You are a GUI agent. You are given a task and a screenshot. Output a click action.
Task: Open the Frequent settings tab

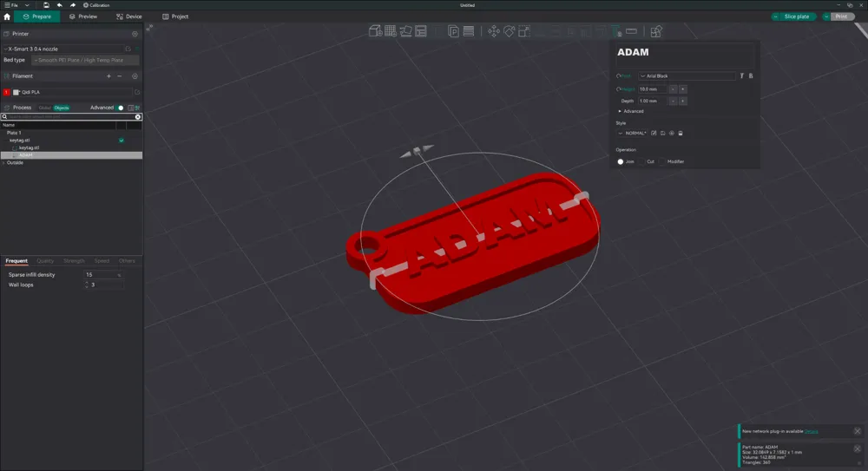pyautogui.click(x=16, y=261)
